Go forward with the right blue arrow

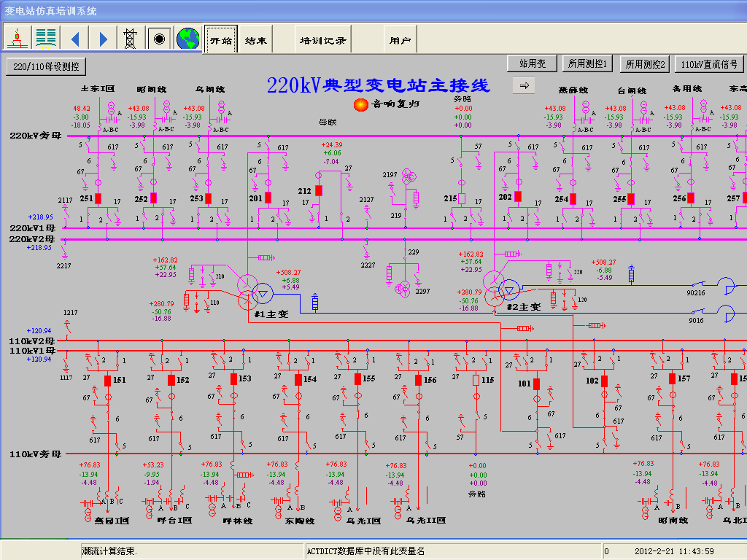coord(103,38)
